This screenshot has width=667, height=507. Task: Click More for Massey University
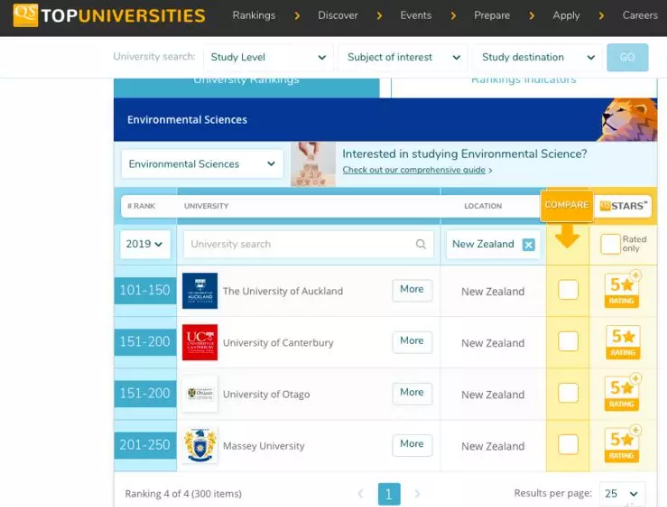412,444
